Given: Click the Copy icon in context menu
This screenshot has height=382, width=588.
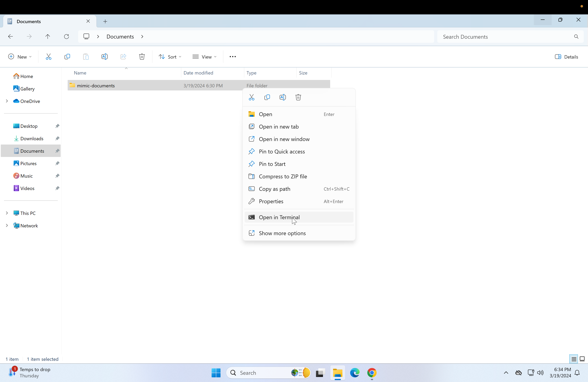Looking at the screenshot, I should coord(267,97).
